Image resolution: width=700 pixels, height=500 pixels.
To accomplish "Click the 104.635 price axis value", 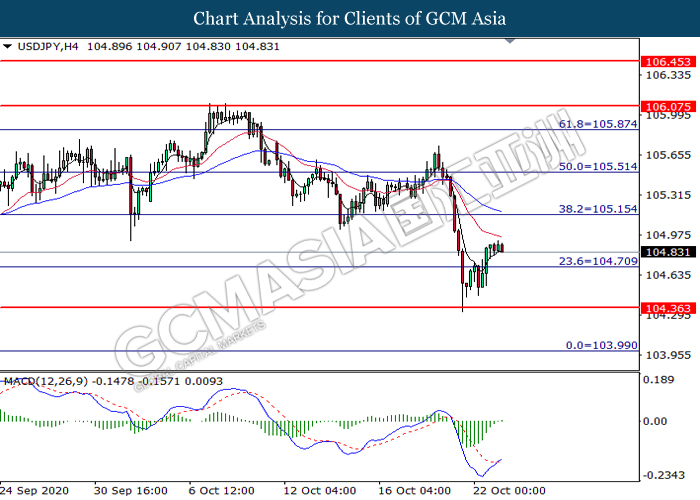I will (x=668, y=275).
